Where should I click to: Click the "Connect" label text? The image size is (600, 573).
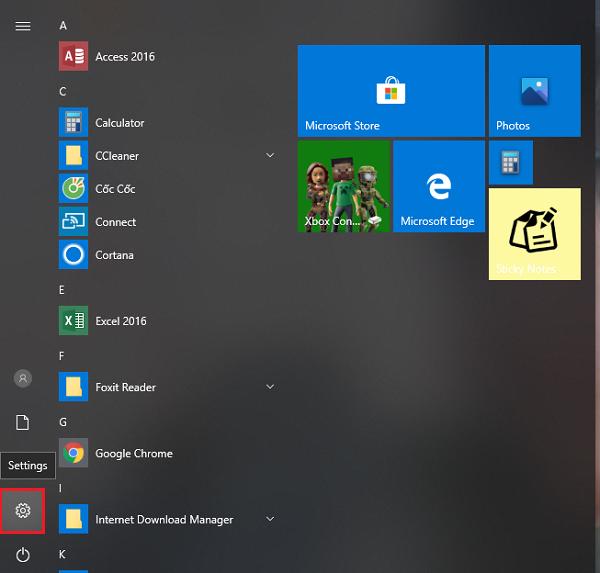point(116,222)
